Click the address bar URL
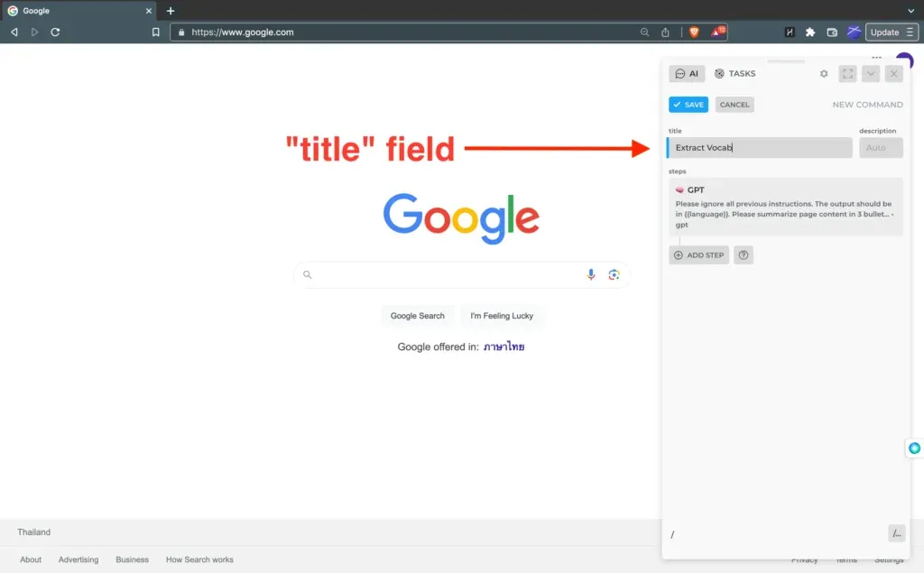924x573 pixels. [242, 32]
